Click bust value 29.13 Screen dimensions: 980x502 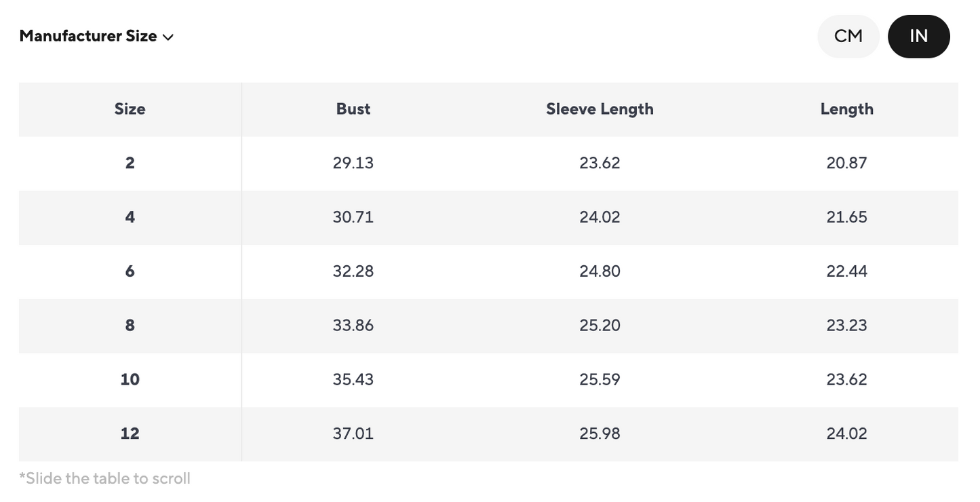(x=353, y=163)
